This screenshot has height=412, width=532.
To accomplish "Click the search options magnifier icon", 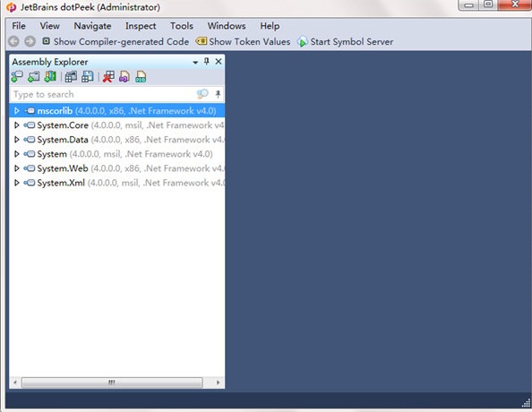I will [202, 94].
